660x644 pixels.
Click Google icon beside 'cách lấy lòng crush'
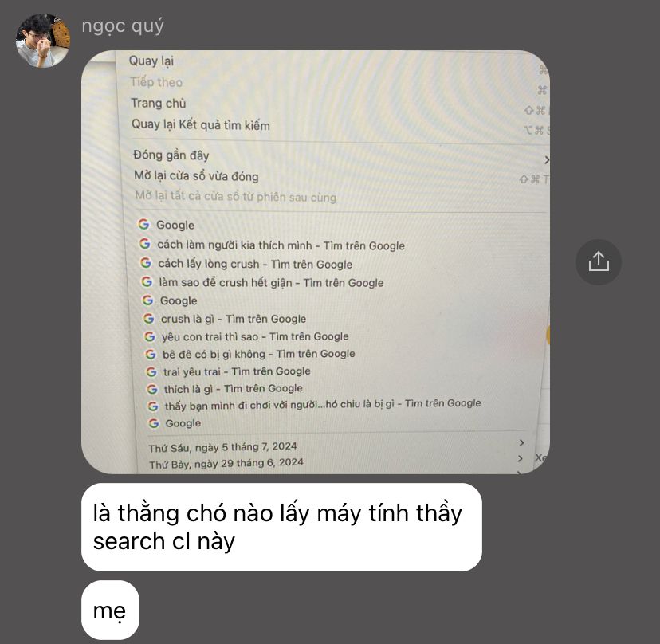(x=146, y=263)
